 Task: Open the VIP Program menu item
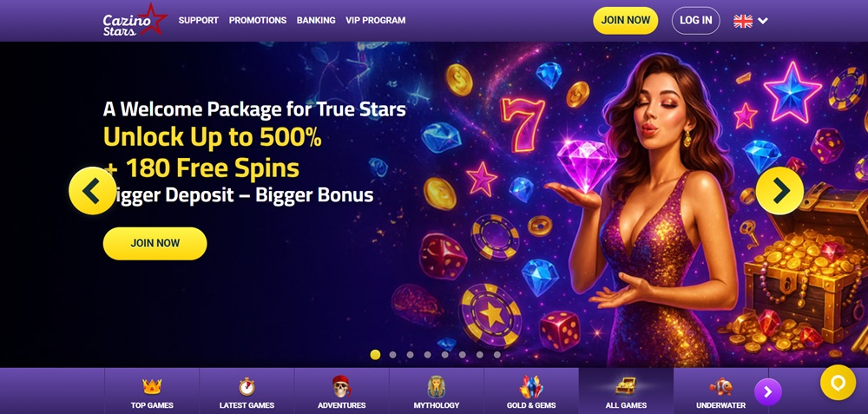[375, 21]
